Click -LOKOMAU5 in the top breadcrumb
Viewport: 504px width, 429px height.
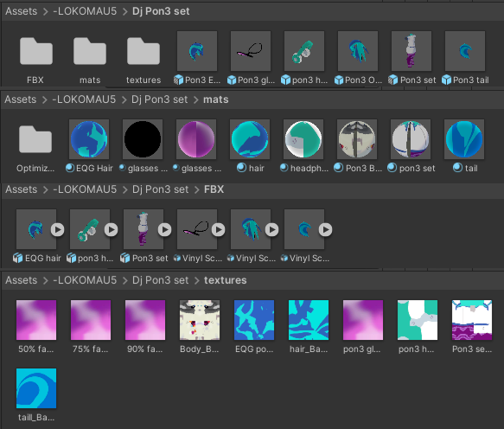(x=85, y=11)
